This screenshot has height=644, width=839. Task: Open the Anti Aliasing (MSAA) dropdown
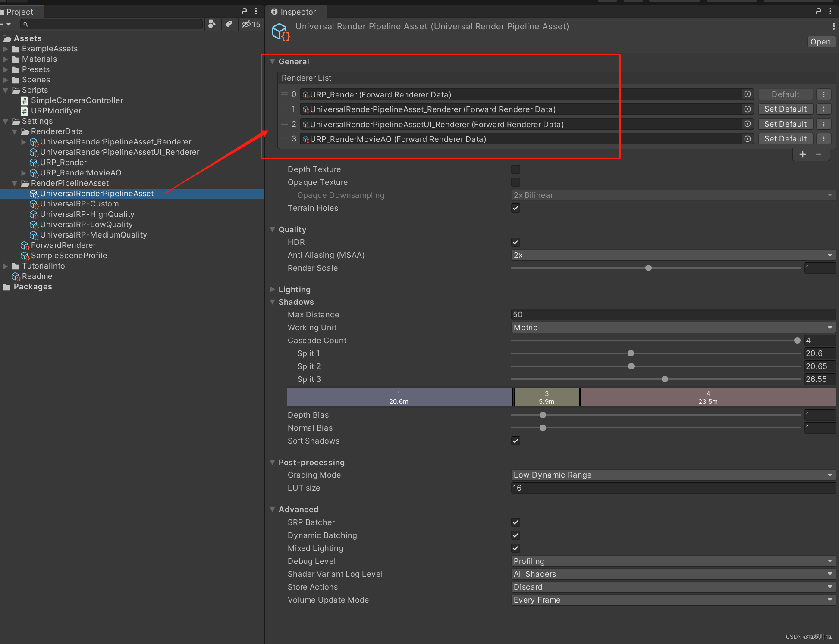pyautogui.click(x=673, y=255)
